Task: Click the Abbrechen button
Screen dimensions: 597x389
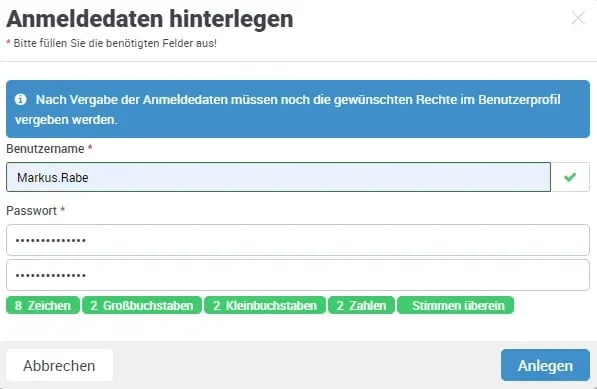Action: coord(59,365)
